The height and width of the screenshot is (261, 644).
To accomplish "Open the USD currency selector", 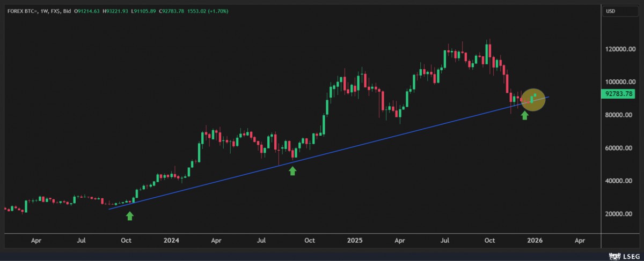I will [610, 11].
